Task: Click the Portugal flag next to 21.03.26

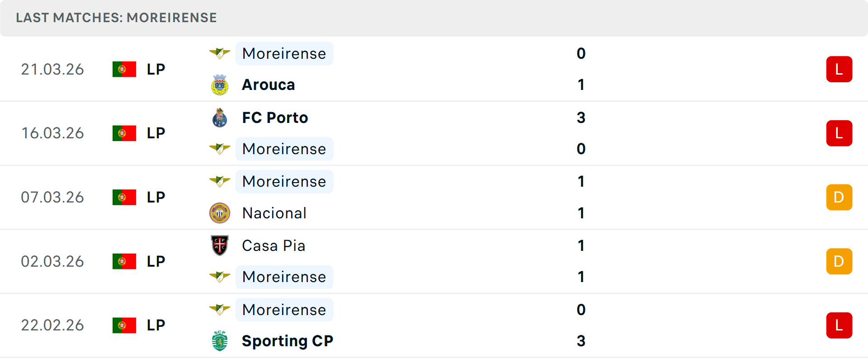Action: [x=124, y=69]
